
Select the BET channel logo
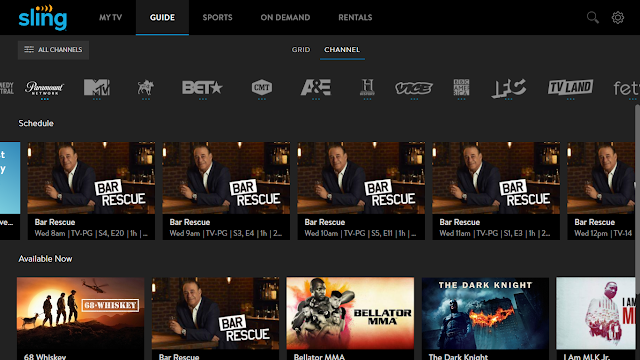[202, 87]
